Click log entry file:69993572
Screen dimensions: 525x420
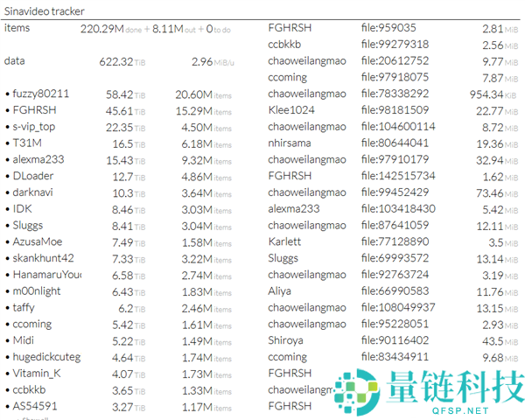[395, 258]
